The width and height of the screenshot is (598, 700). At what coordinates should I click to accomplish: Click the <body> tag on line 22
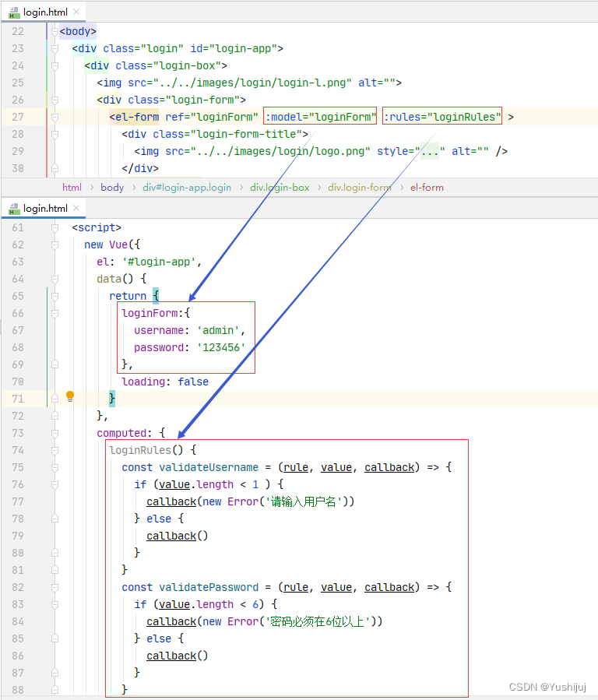78,31
